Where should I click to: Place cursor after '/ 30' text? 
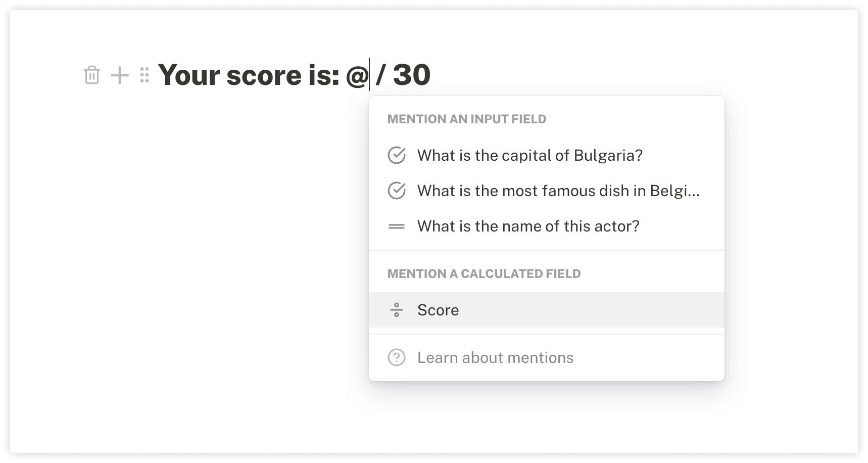click(x=431, y=75)
